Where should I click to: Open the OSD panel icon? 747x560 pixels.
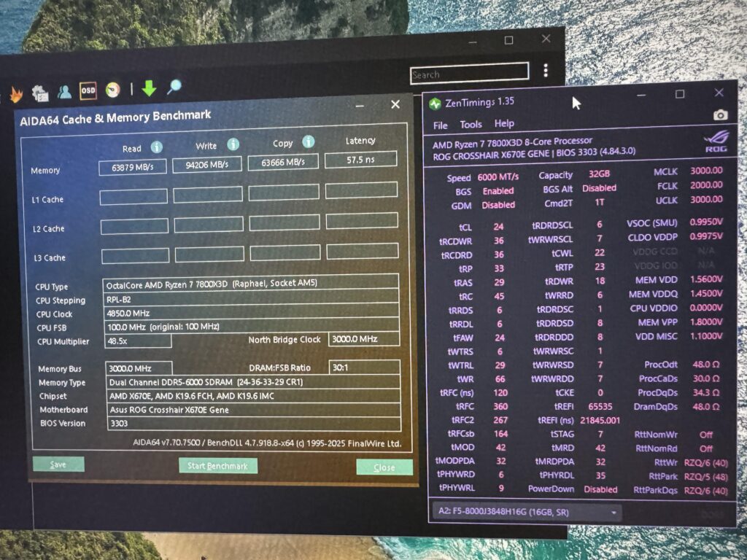click(x=88, y=90)
